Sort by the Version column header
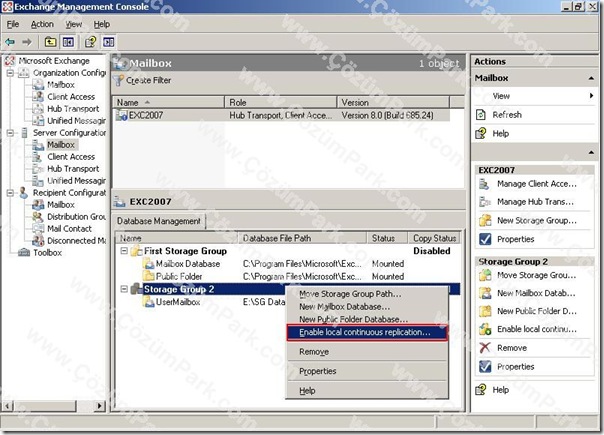Viewport: 604px width, 435px height. click(393, 102)
